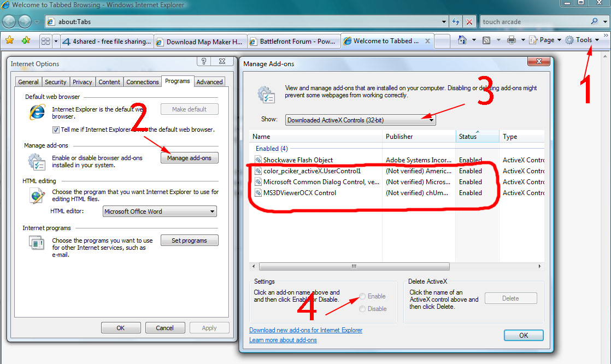Click the Internet Options help question mark
Viewport: 611px width, 364px height.
click(x=204, y=61)
